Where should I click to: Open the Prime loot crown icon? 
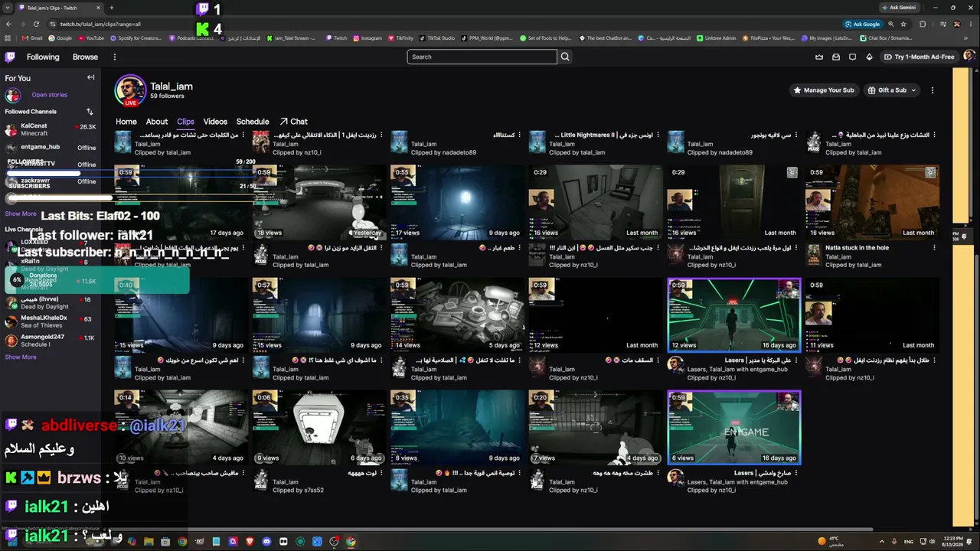pos(819,57)
